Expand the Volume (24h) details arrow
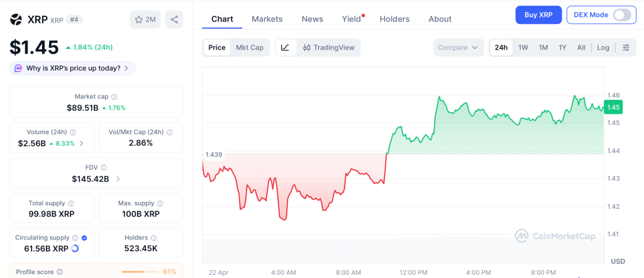Screen dimensions: 644x278 point(82,143)
